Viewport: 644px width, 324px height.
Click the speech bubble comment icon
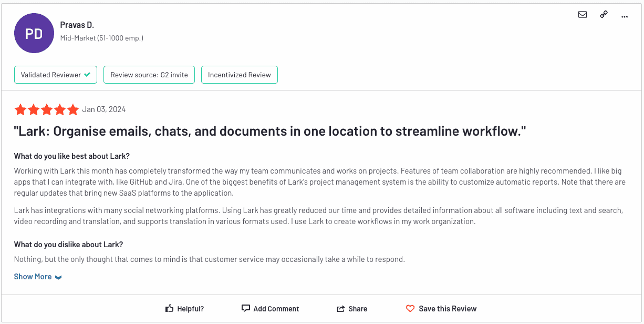coord(246,308)
